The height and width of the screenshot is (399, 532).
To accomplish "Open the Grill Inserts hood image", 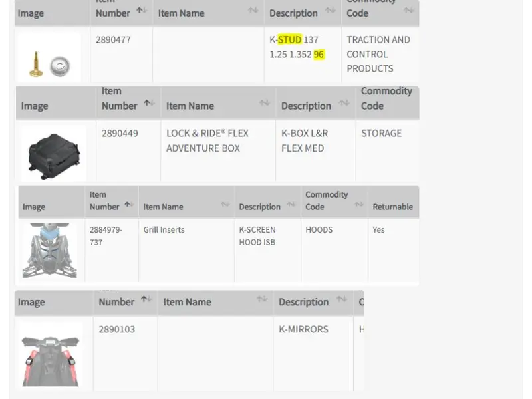I will pyautogui.click(x=50, y=251).
